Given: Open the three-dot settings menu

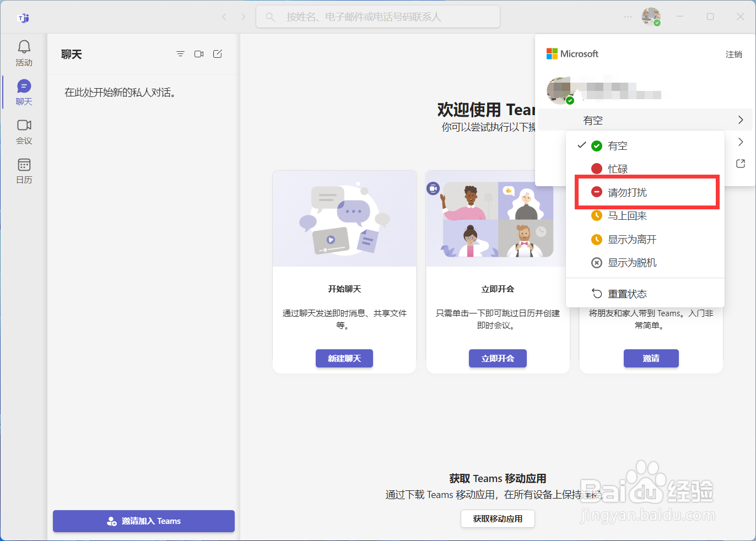Looking at the screenshot, I should click(628, 17).
